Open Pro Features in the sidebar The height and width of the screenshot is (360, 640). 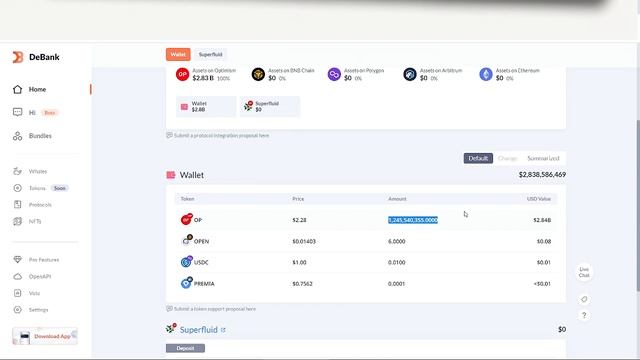click(x=45, y=260)
